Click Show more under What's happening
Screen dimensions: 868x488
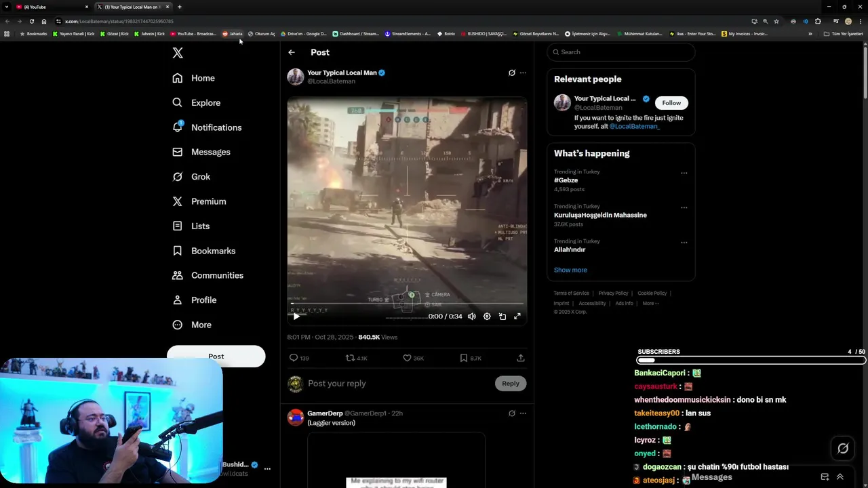570,270
